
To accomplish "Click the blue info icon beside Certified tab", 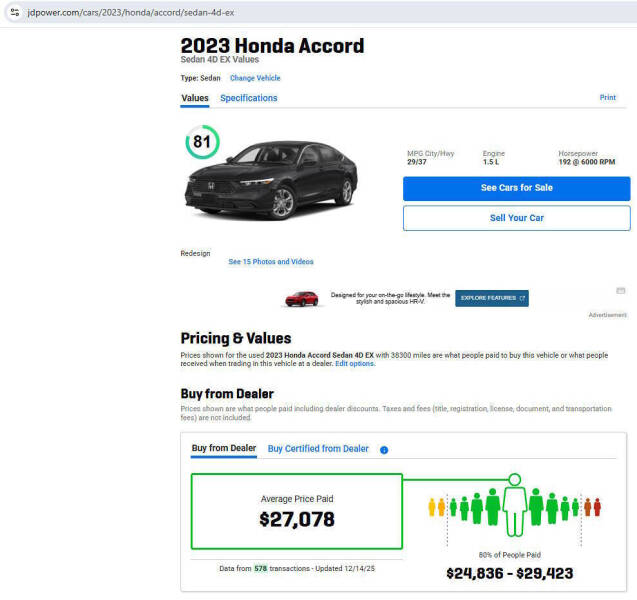I will point(384,450).
